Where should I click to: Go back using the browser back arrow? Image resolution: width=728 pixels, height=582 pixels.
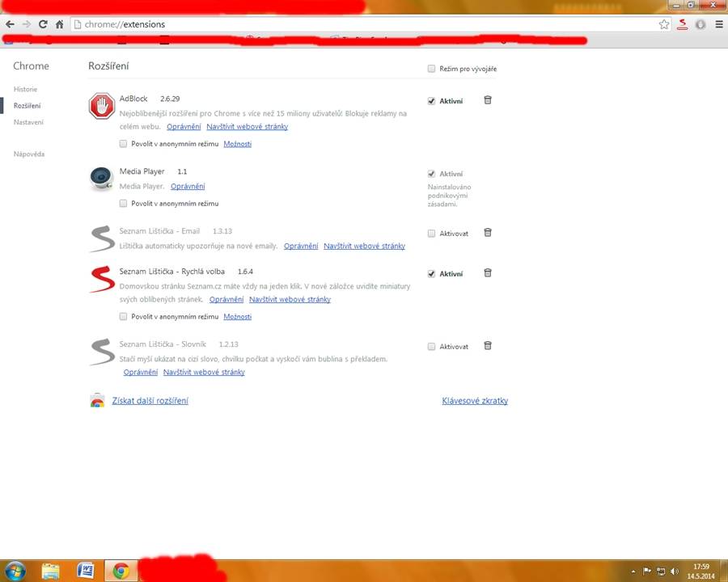11,24
